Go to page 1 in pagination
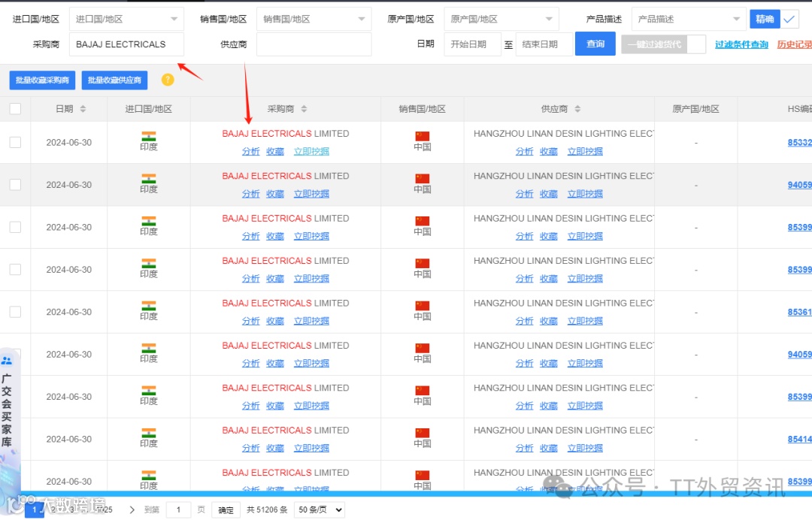The height and width of the screenshot is (520, 812). pyautogui.click(x=35, y=509)
